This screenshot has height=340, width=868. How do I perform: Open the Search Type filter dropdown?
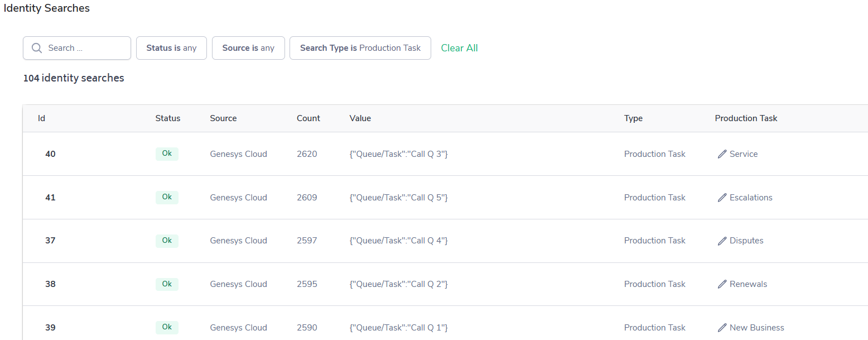point(360,48)
